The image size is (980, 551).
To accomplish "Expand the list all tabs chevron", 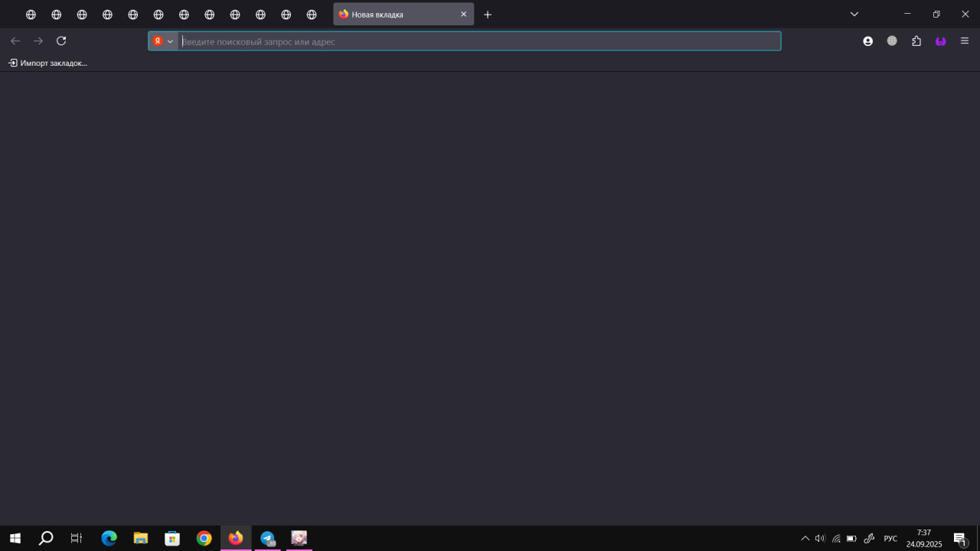I will click(x=854, y=14).
